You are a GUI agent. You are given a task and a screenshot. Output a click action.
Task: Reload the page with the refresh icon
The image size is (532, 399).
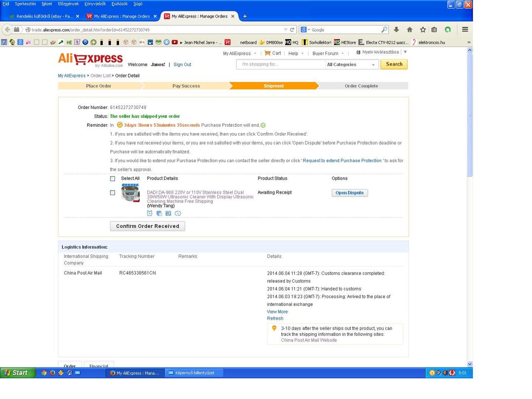(x=292, y=30)
